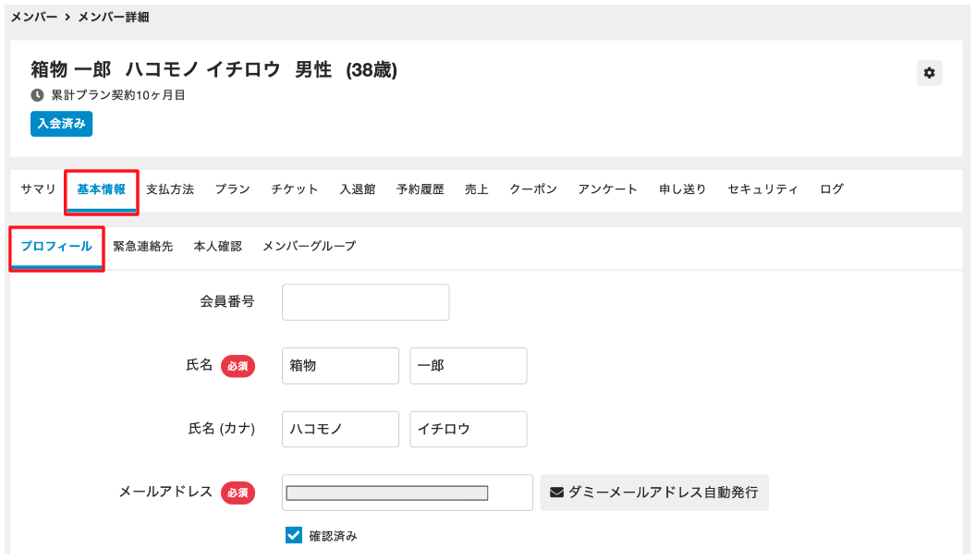Switch to the セキュリティ tab
975x560 pixels.
coord(762,189)
